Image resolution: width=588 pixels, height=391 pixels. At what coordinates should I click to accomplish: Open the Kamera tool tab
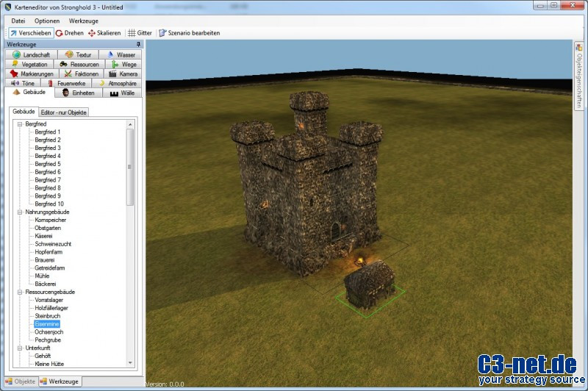[123, 73]
